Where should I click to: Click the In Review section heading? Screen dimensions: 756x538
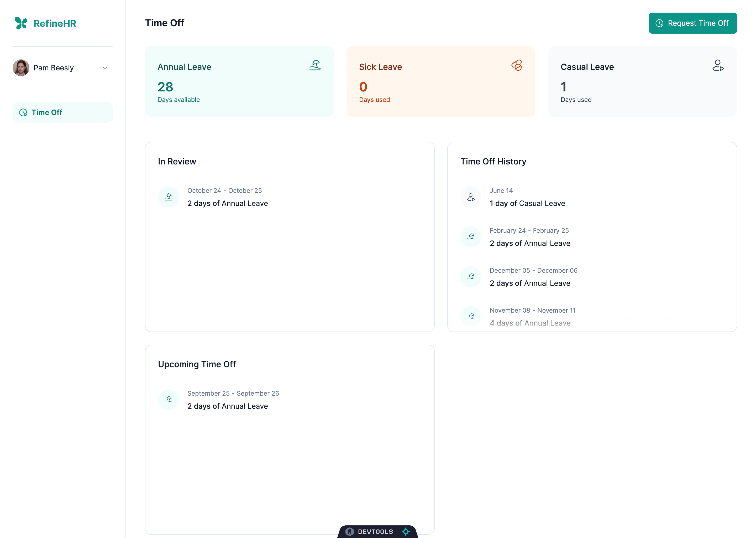[177, 161]
